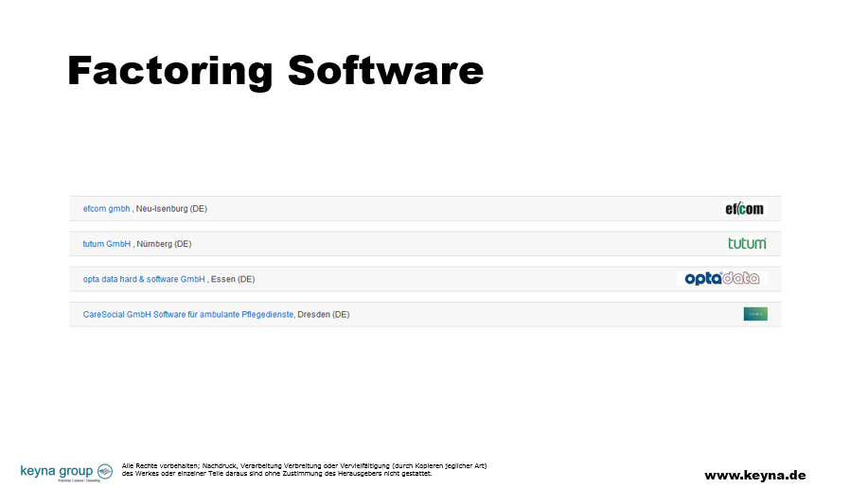The width and height of the screenshot is (868, 488).
Task: Click the 'Essen (DE)' location text
Action: (x=233, y=279)
